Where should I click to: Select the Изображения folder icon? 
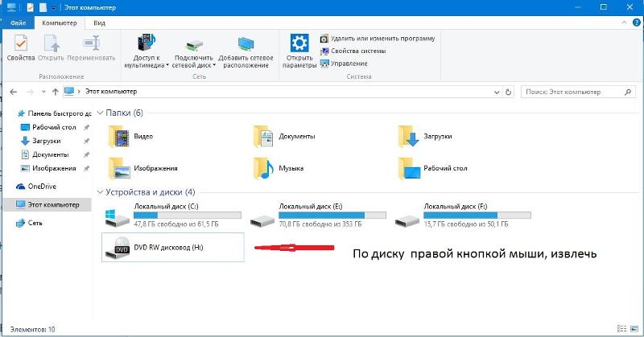click(119, 169)
